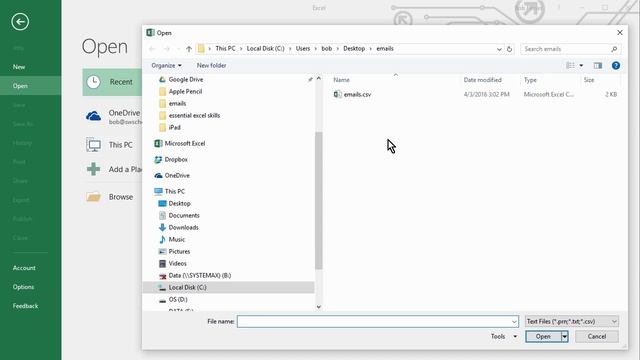Click the back arrow circle in Excel backstage
Viewport: 640px width, 360px height.
point(20,22)
